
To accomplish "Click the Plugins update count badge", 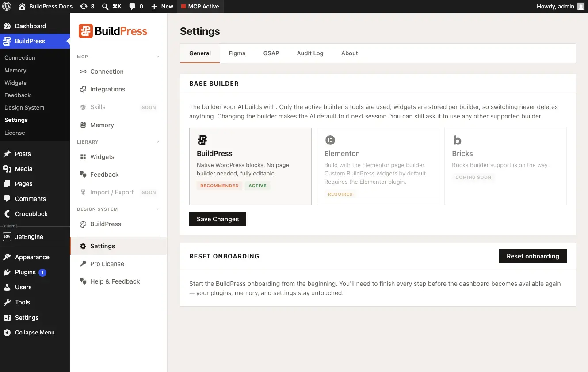I will (42, 273).
